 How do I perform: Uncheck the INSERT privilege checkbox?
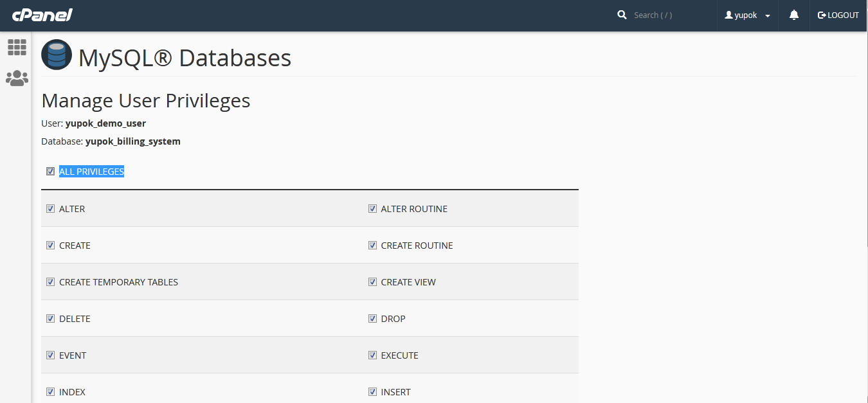click(x=372, y=392)
